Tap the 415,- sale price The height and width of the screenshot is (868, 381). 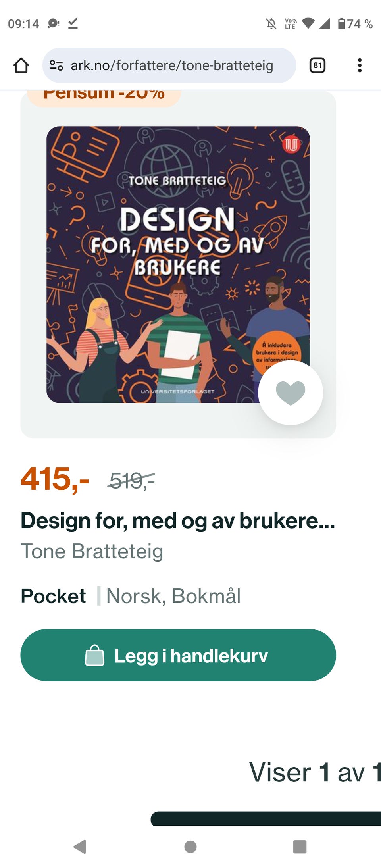[x=55, y=479]
